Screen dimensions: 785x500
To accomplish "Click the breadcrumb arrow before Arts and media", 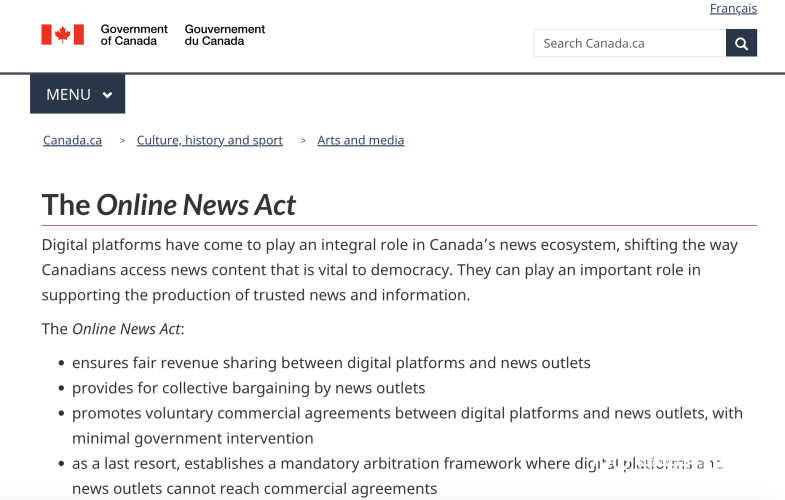I will point(303,141).
